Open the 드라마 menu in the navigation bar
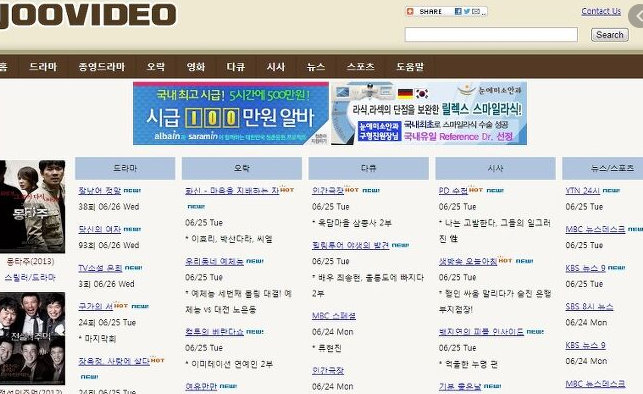The width and height of the screenshot is (643, 394). pos(43,66)
